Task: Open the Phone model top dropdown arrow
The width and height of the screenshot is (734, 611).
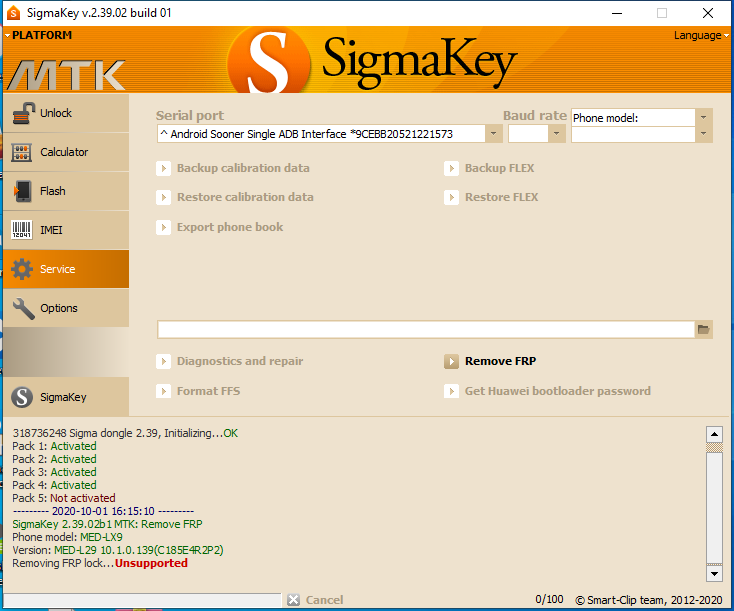Action: (x=704, y=118)
